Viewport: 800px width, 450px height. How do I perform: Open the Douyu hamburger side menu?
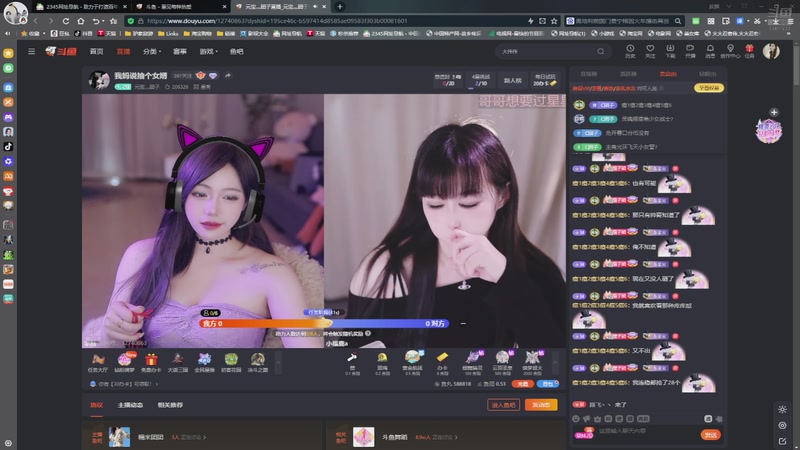click(31, 52)
